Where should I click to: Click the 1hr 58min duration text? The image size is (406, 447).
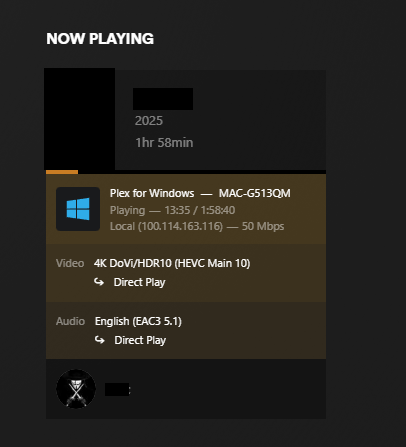point(164,143)
